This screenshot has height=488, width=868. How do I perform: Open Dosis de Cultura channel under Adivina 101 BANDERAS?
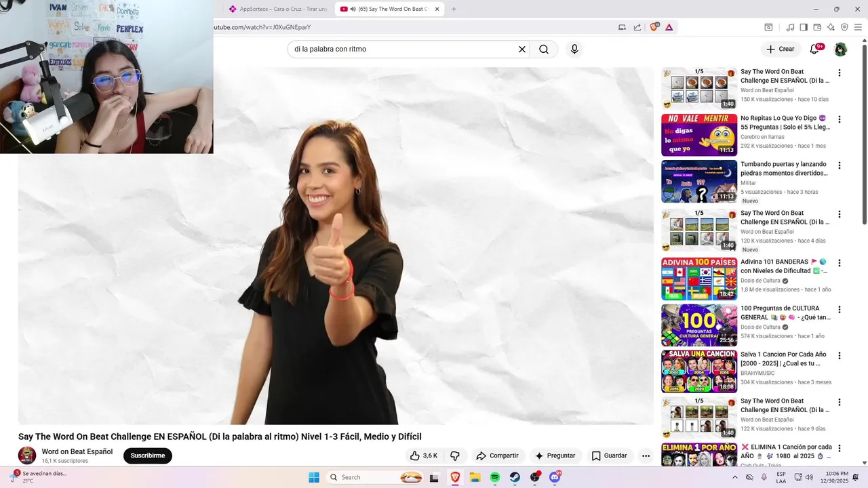(760, 281)
